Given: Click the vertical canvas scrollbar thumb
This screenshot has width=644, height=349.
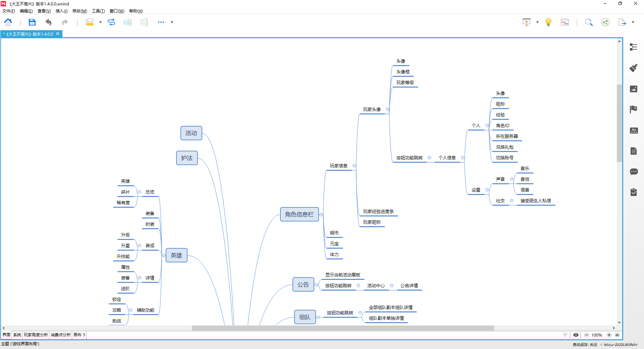Looking at the screenshot, I should pos(619,123).
